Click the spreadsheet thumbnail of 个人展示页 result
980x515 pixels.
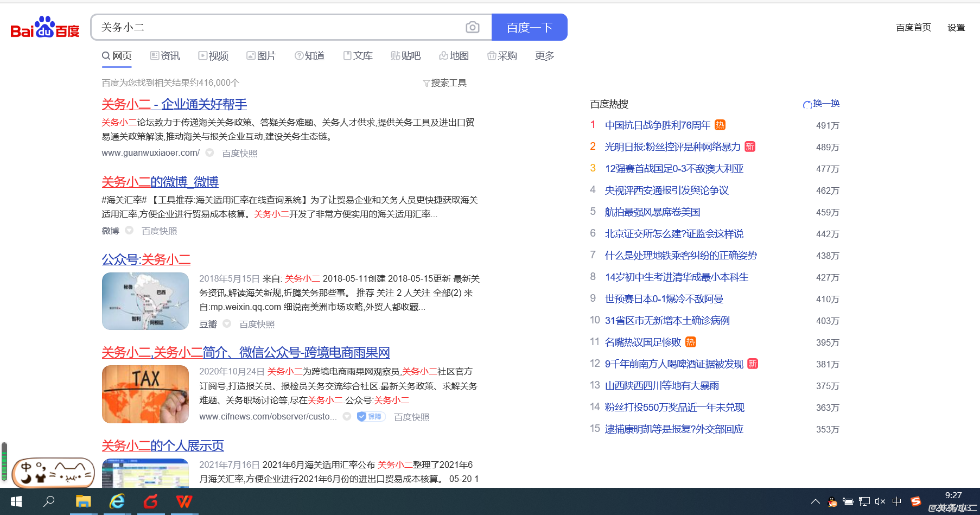tap(145, 473)
